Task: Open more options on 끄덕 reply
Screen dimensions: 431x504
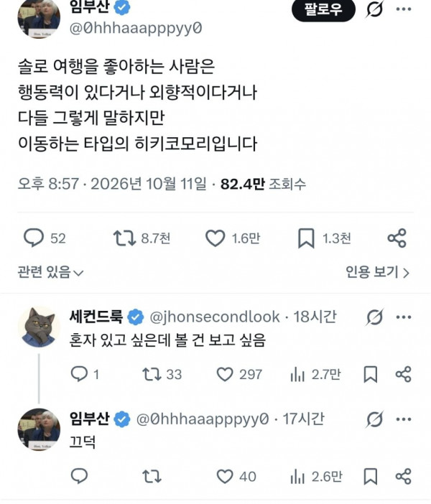Action: [x=404, y=419]
